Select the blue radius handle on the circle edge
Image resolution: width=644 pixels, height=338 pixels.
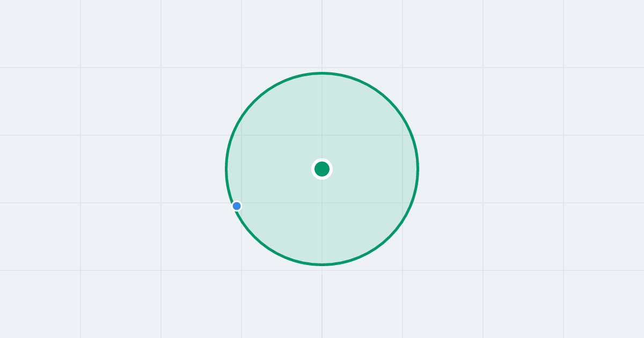tap(237, 206)
